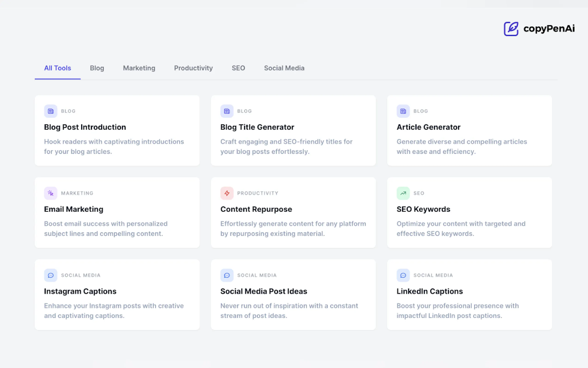Click the Content Repurpose description text
Viewport: 588px width, 368px height.
293,228
